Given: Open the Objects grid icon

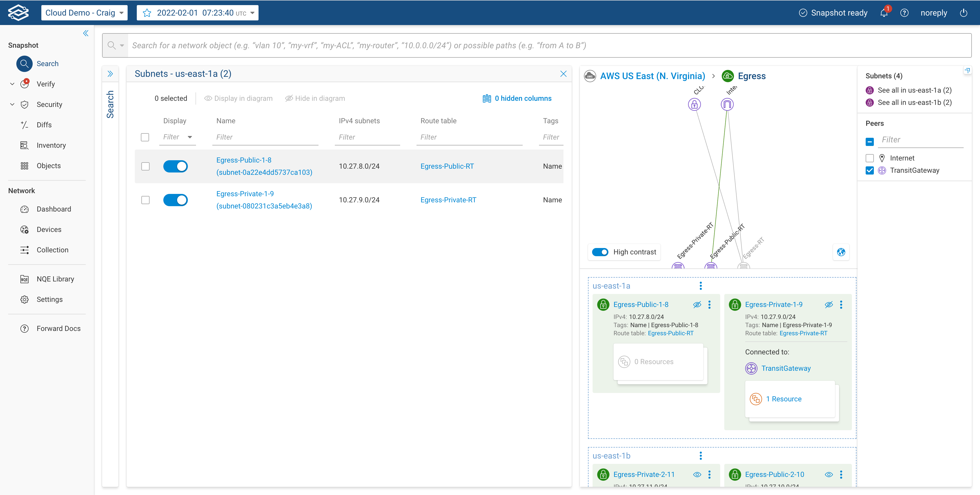Looking at the screenshot, I should tap(24, 166).
